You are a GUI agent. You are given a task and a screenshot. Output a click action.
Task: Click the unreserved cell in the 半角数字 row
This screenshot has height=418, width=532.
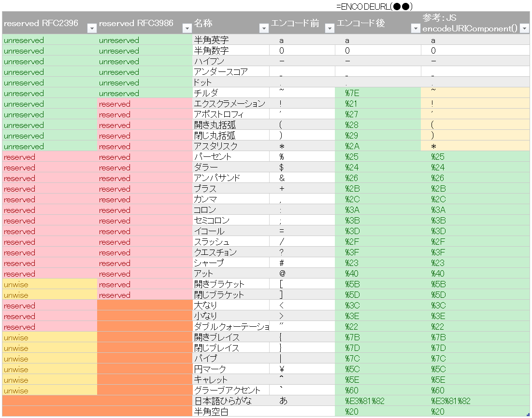[46, 50]
